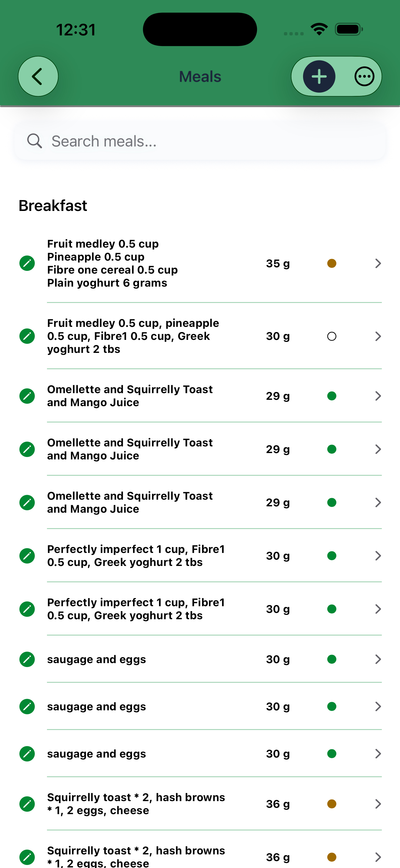Toggle empty circle on 30 g fruit medley

pyautogui.click(x=332, y=336)
